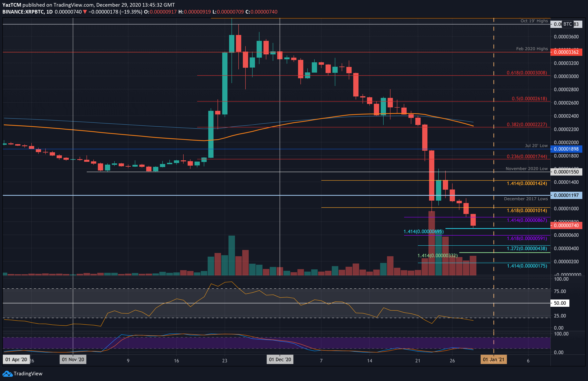Image resolution: width=588 pixels, height=381 pixels.
Task: Click the 01 Nov '20 date label
Action: coord(73,360)
